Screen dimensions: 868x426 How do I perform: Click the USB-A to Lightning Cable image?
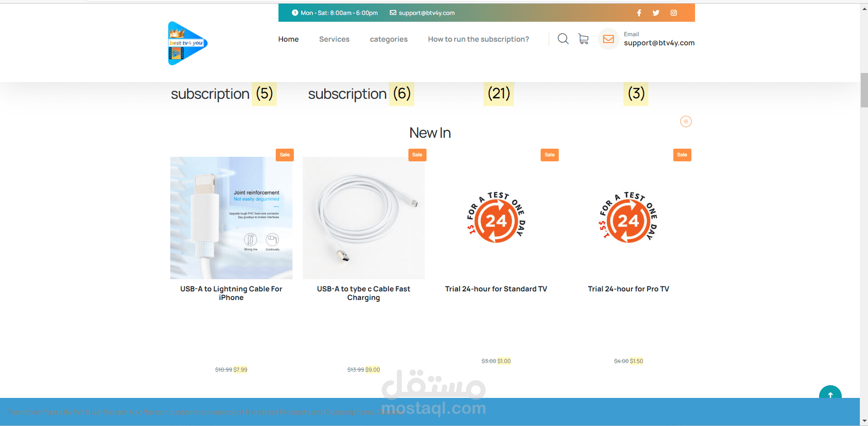pos(231,218)
